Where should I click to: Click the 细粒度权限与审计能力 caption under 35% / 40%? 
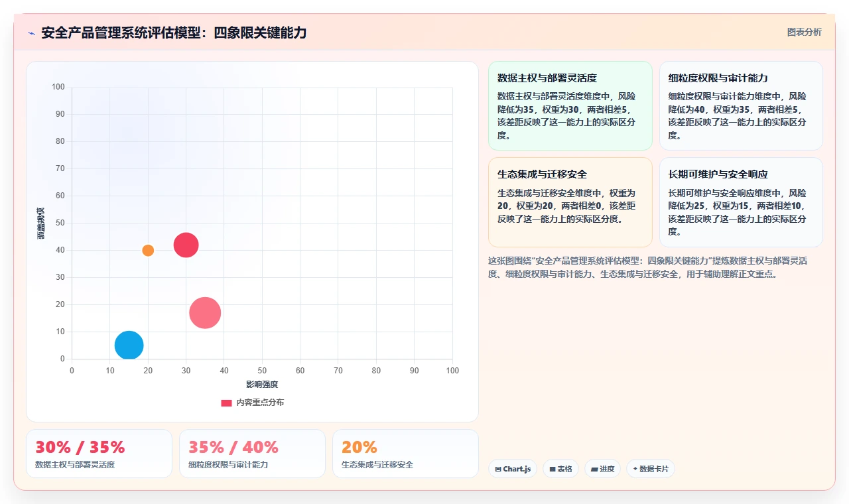coord(228,464)
